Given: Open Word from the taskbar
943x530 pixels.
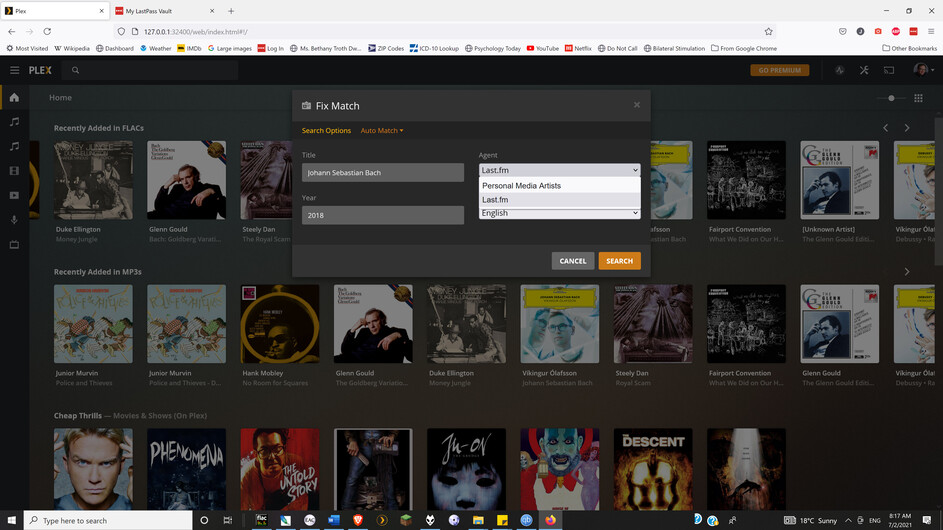Looking at the screenshot, I should (x=334, y=520).
